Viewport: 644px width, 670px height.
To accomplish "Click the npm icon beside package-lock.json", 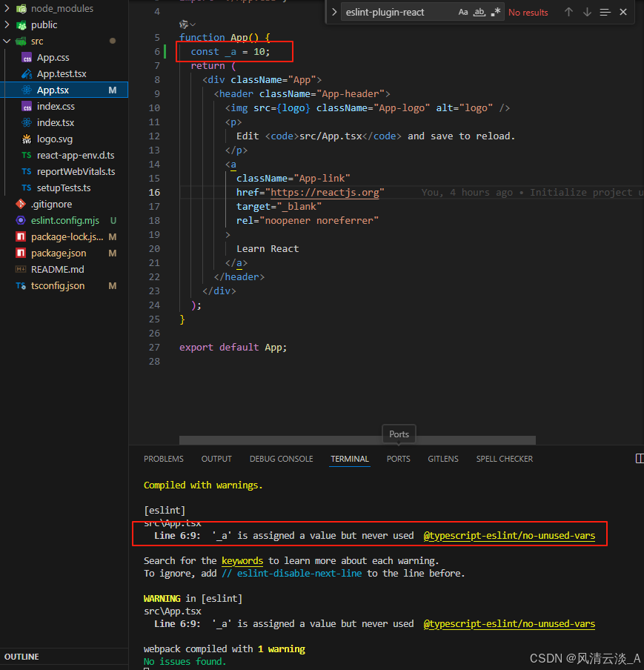I will tap(21, 236).
